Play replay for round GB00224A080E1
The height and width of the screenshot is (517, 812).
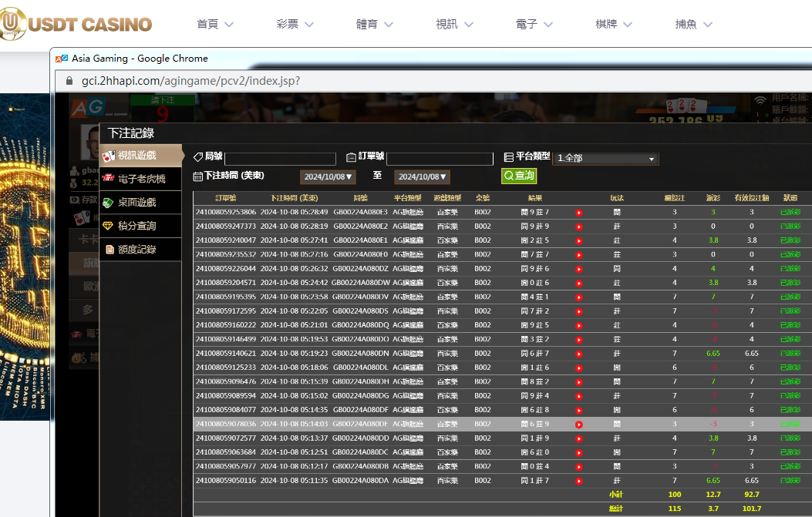click(578, 240)
